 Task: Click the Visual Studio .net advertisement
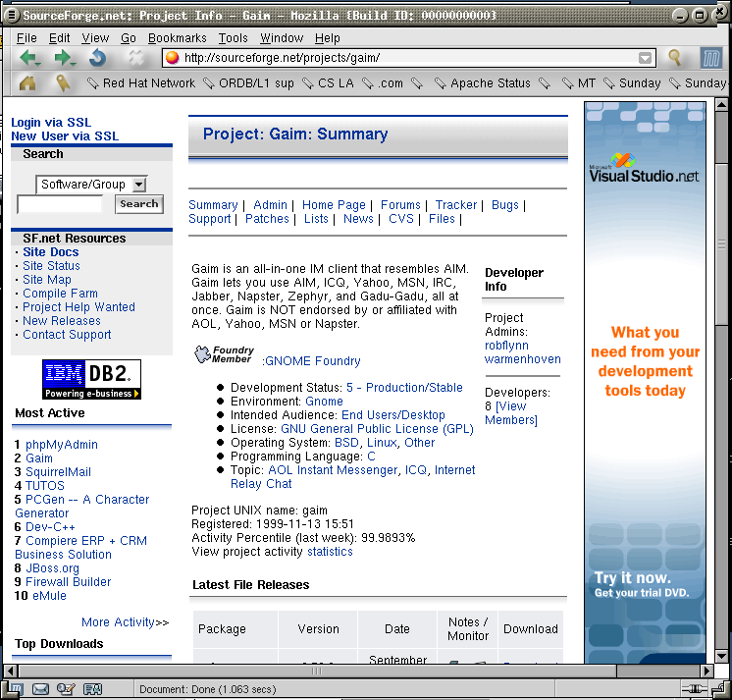pyautogui.click(x=645, y=382)
